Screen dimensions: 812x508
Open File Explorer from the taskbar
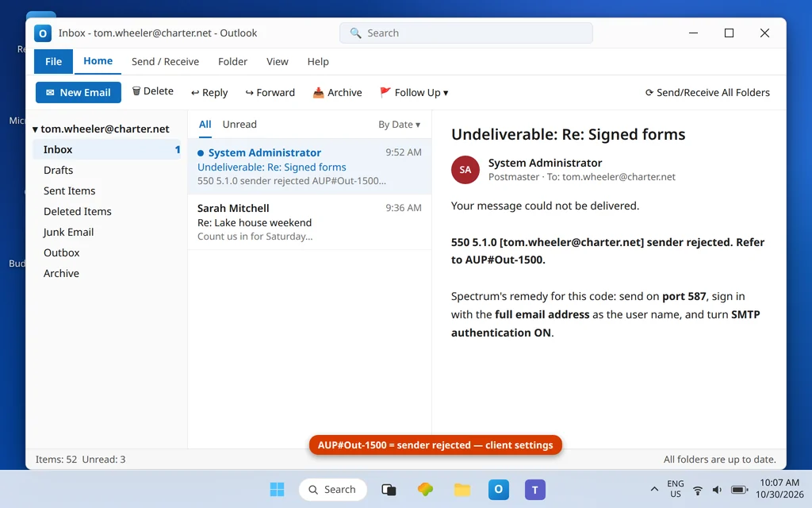[462, 489]
